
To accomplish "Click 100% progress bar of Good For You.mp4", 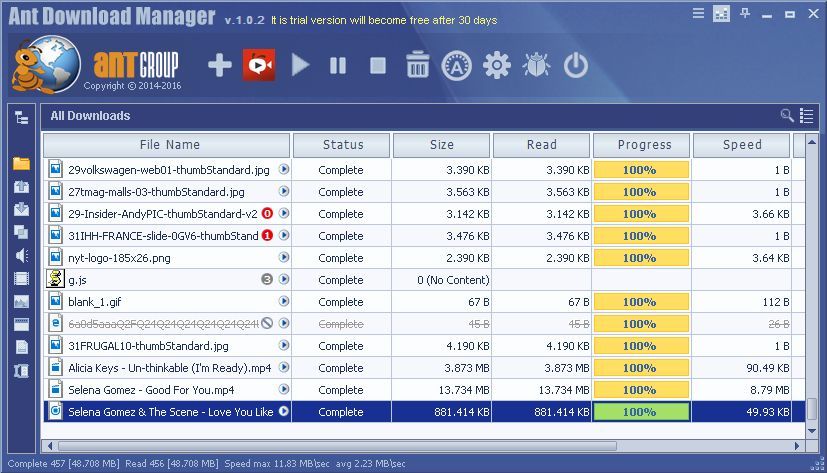I will tap(641, 390).
